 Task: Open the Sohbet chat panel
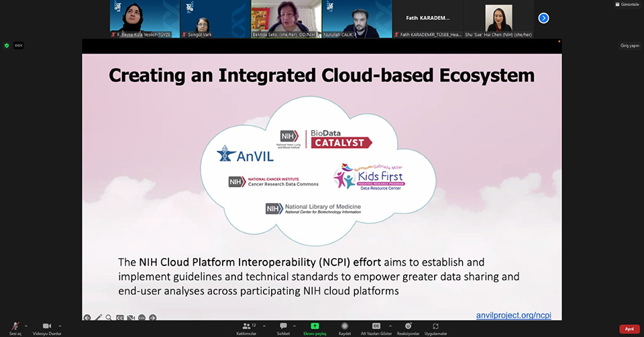(x=283, y=327)
